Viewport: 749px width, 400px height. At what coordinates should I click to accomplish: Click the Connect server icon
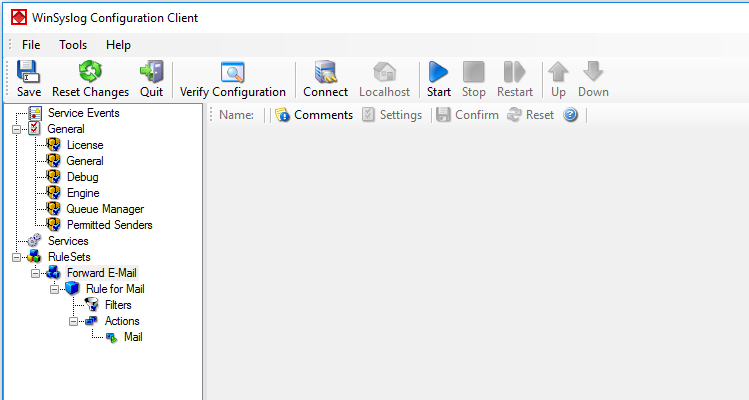[325, 72]
